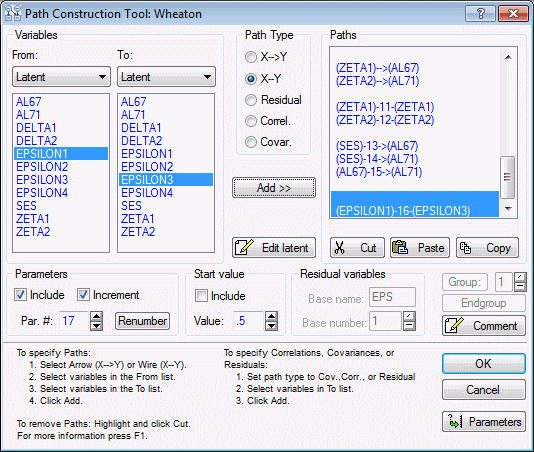Open the From variable type dropdown
This screenshot has height=452, width=534.
(x=61, y=77)
